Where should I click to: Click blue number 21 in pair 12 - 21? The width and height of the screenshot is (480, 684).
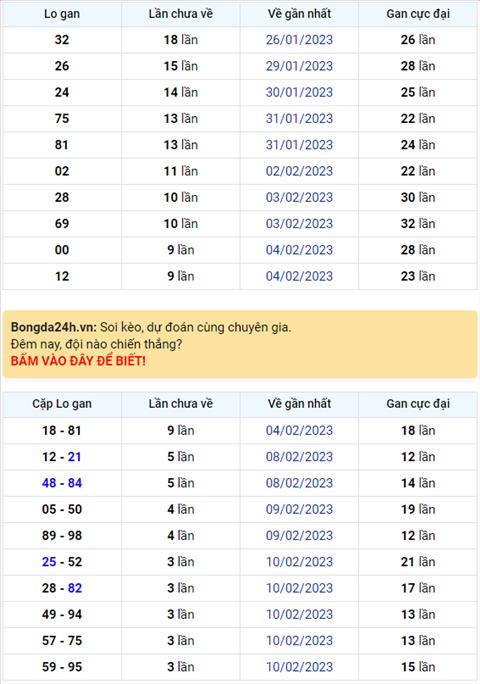click(75, 457)
